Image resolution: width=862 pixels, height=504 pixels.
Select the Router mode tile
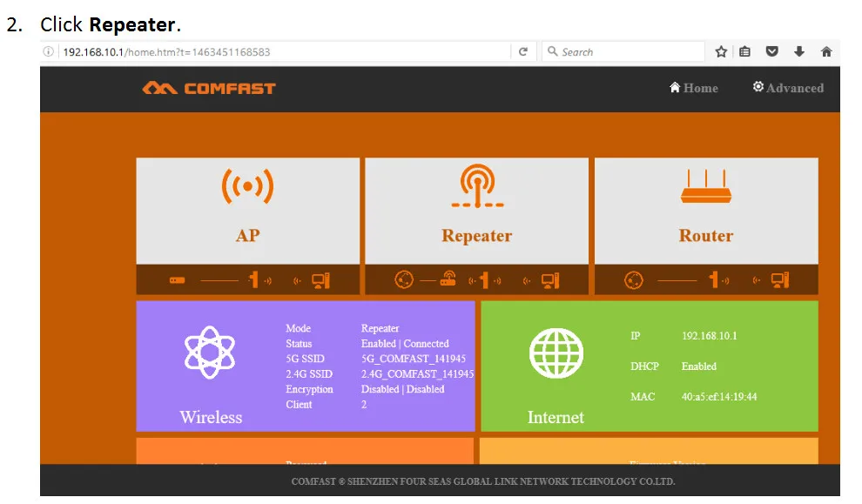706,211
